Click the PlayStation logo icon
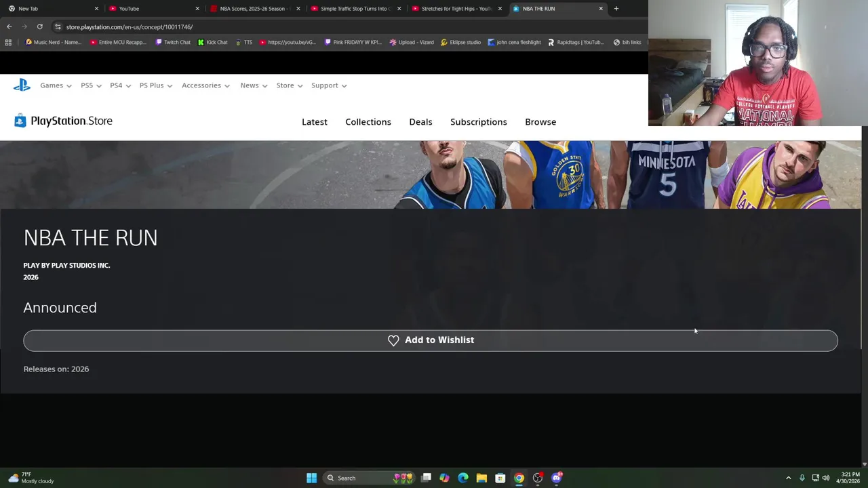The height and width of the screenshot is (488, 868). tap(22, 85)
